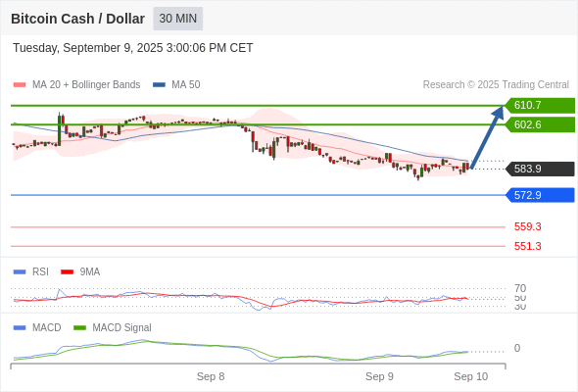Click the Bitcoin Cash / Dollar title
The height and width of the screenshot is (392, 578).
(77, 19)
